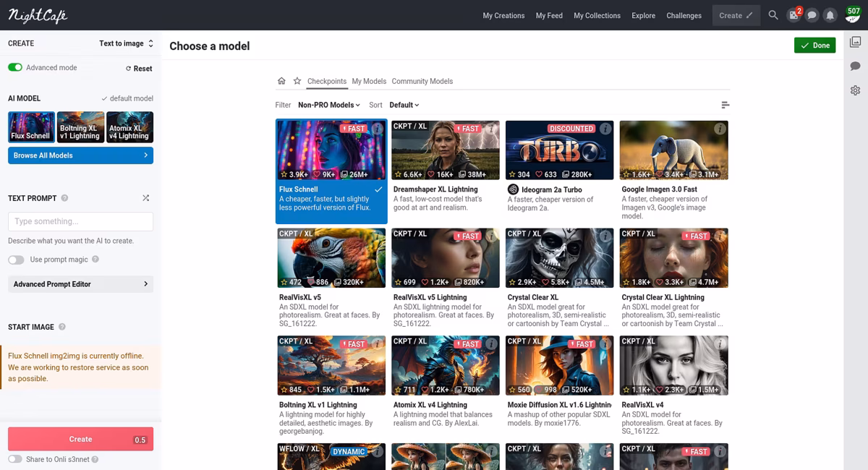The width and height of the screenshot is (868, 470).
Task: Click Browse All Models button
Action: click(x=80, y=155)
